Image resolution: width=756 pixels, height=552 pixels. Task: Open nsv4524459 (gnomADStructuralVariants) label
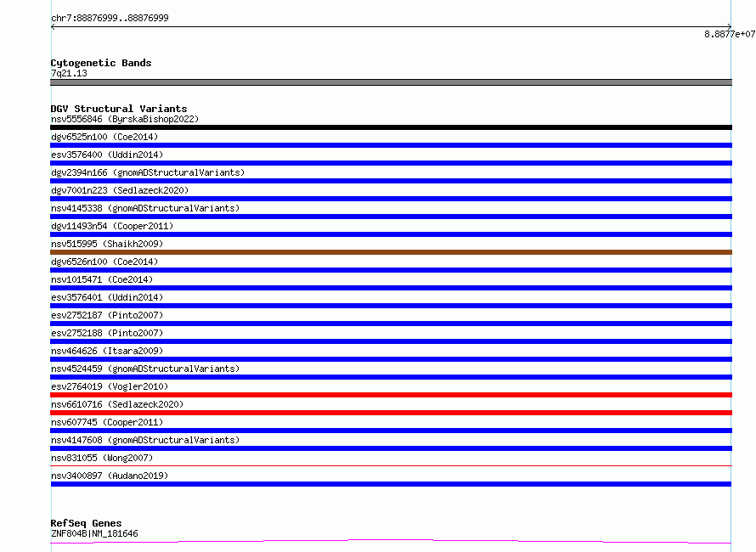[x=145, y=369]
